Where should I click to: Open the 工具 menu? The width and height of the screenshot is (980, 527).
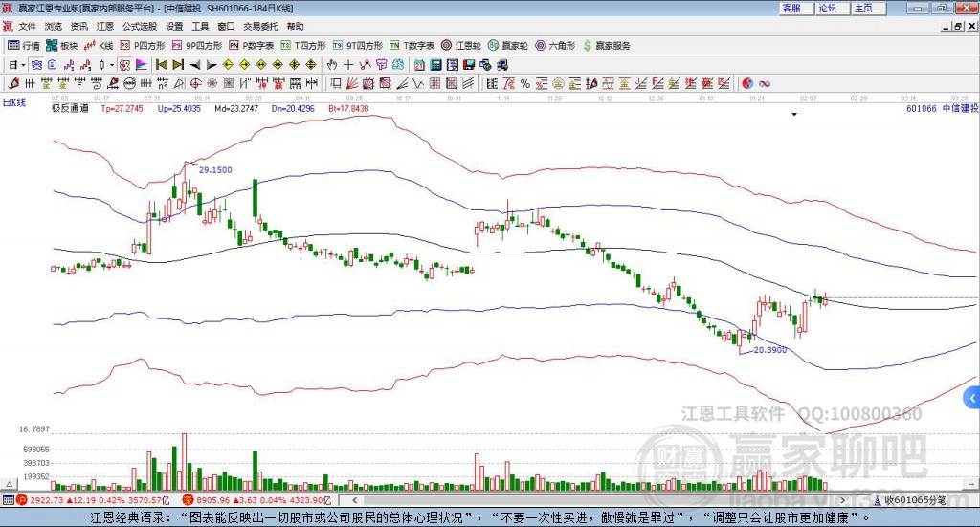200,26
